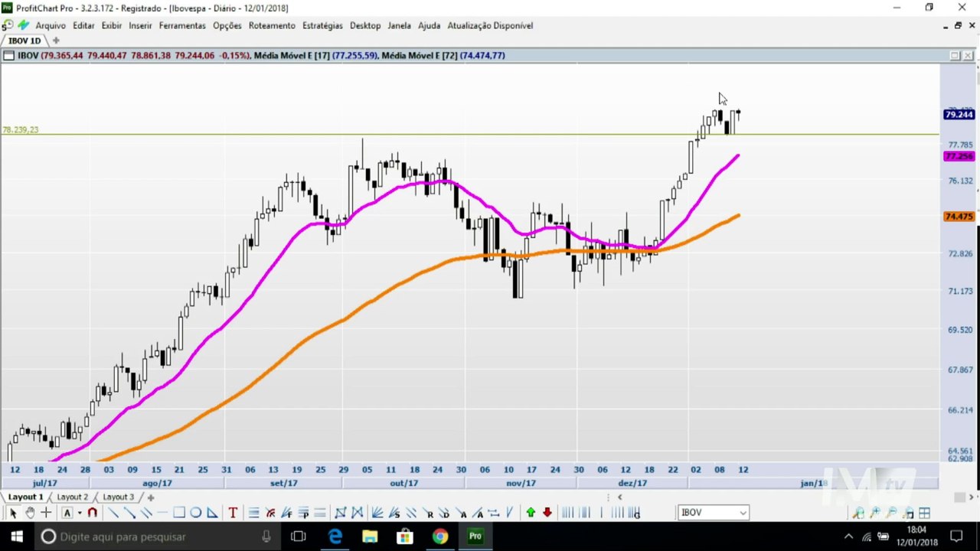Switch to Layout 1 tab
The height and width of the screenshot is (551, 980).
click(x=24, y=497)
